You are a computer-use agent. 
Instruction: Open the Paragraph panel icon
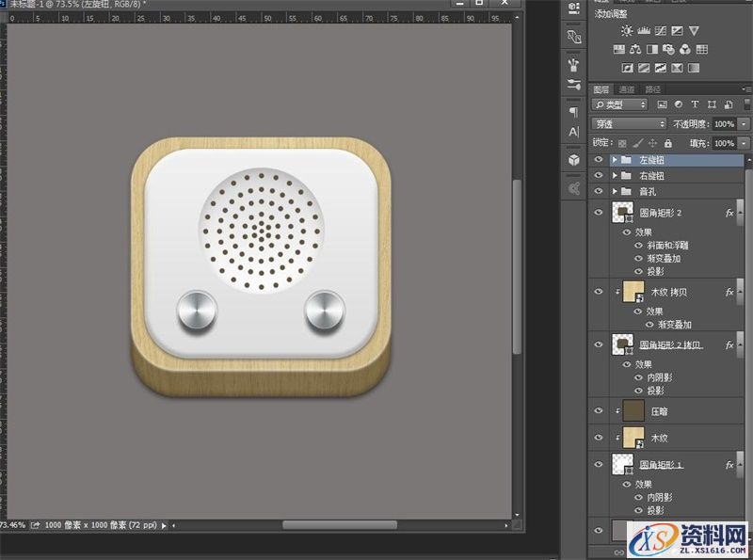tap(573, 112)
